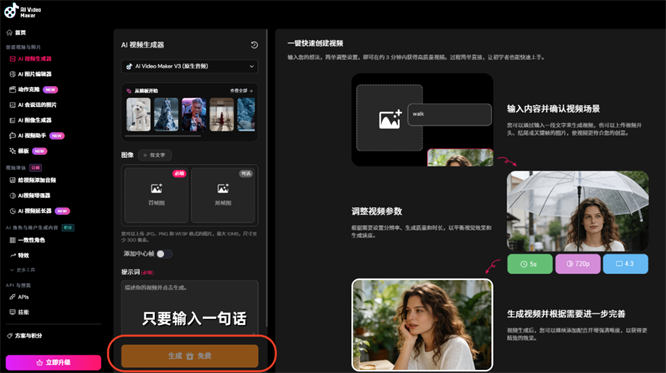Screen dimensions: 666x373
Task: Click the woman with umbrella preview image
Action: (578, 211)
